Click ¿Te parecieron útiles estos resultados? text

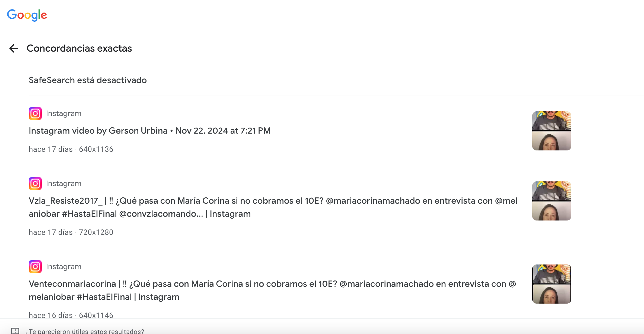(x=85, y=331)
